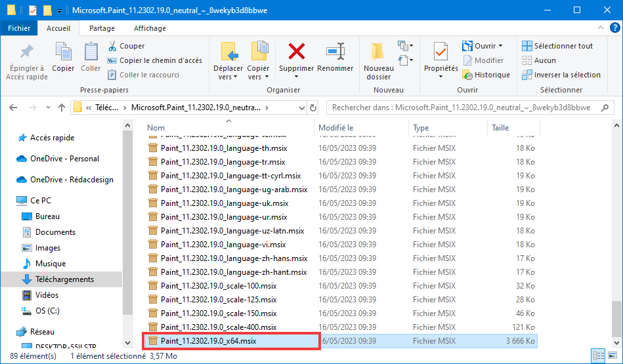The image size is (623, 364).
Task: Click the Couper scissors icon
Action: click(112, 46)
